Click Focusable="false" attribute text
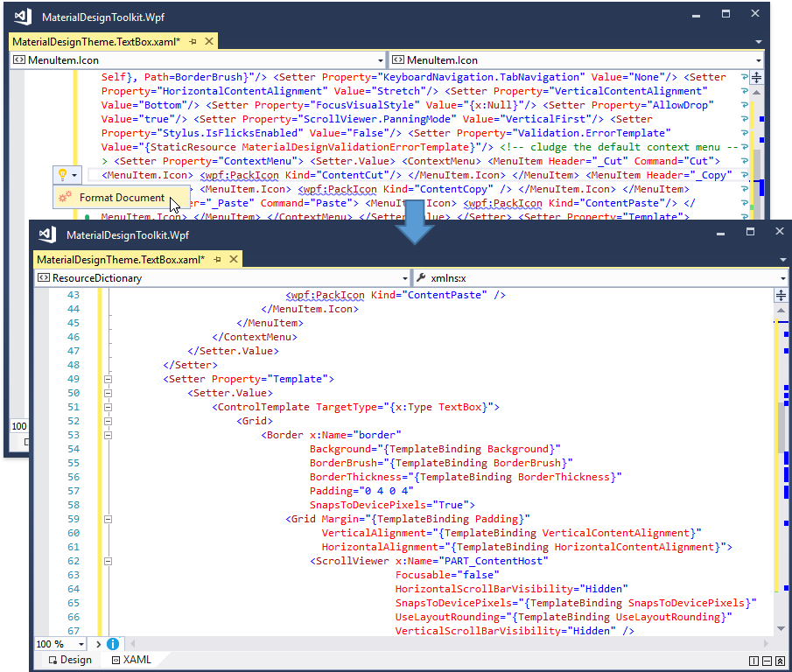 (x=447, y=575)
